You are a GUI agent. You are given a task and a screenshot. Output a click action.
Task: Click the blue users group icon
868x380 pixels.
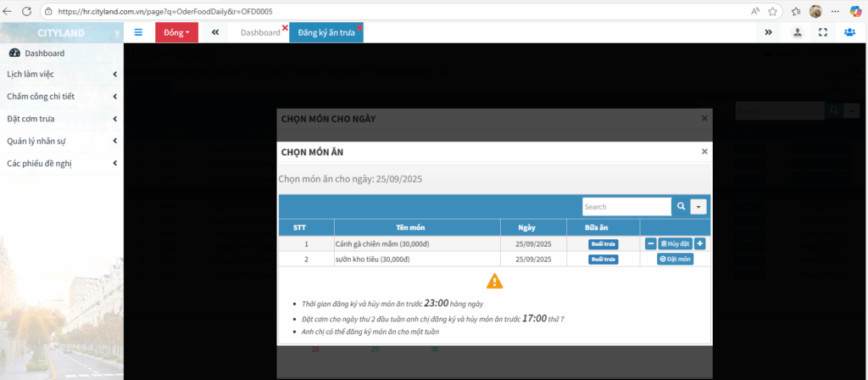click(849, 32)
